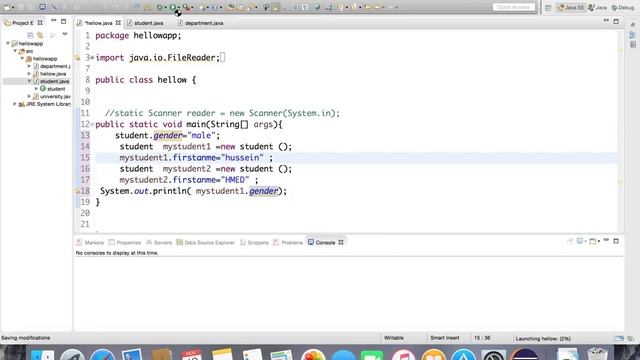Image resolution: width=640 pixels, height=360 pixels.
Task: Switch to the Java EE perspective
Action: pos(571,7)
